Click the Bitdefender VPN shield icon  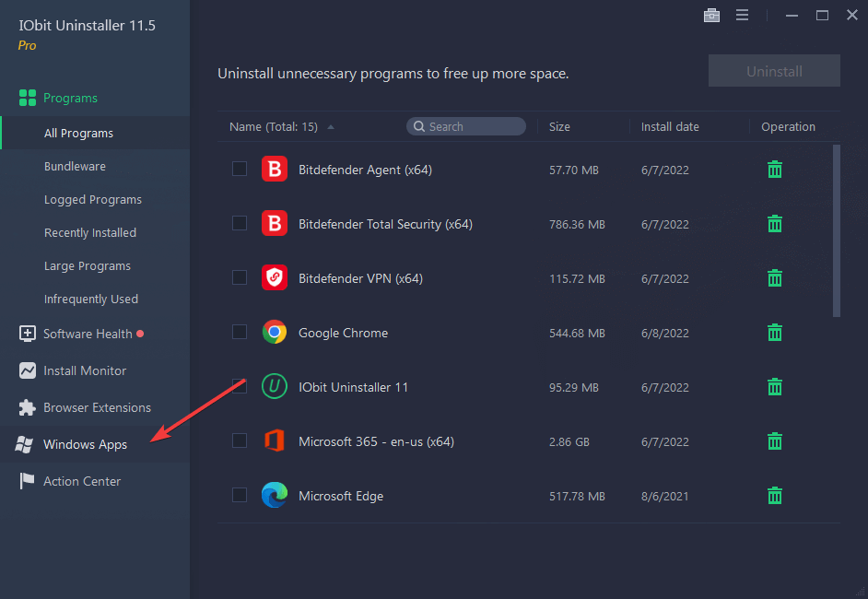tap(274, 277)
